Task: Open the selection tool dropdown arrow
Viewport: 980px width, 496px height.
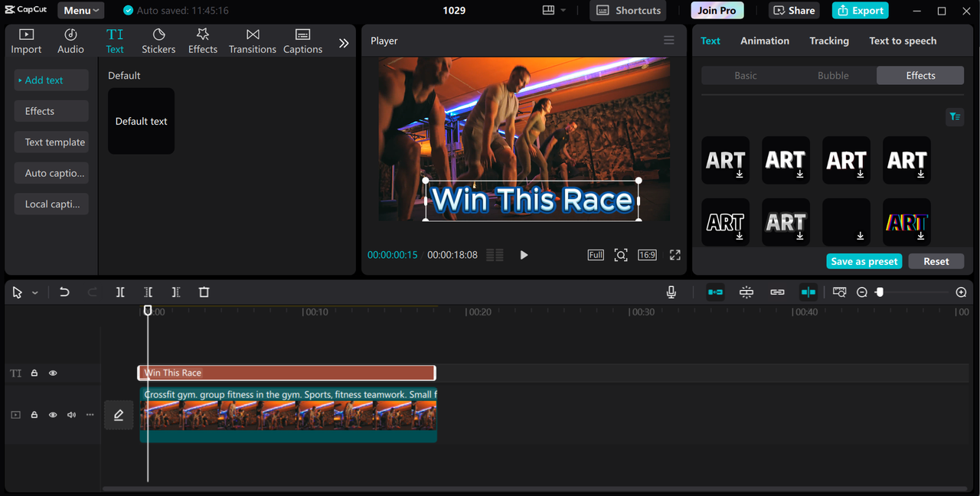Action: [35, 293]
